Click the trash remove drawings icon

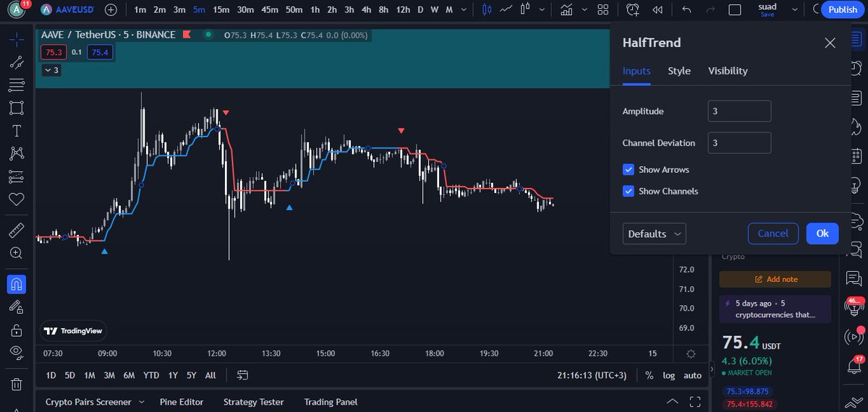(x=16, y=384)
